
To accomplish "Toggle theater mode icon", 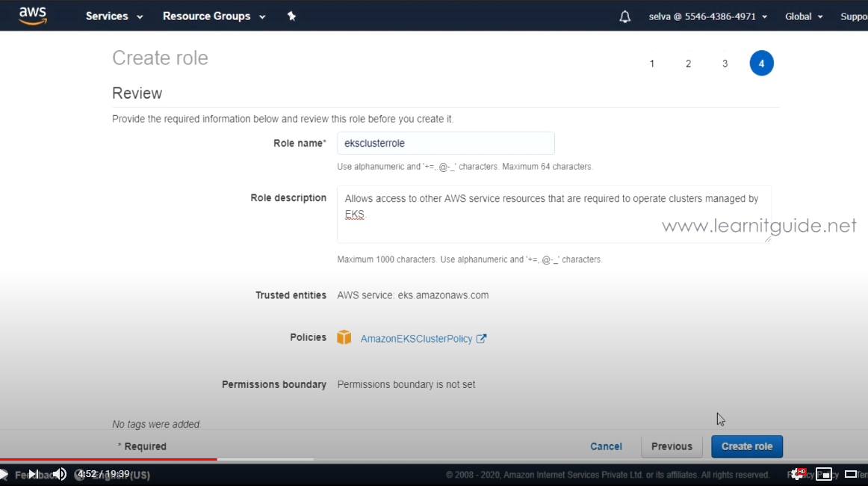I will point(851,474).
